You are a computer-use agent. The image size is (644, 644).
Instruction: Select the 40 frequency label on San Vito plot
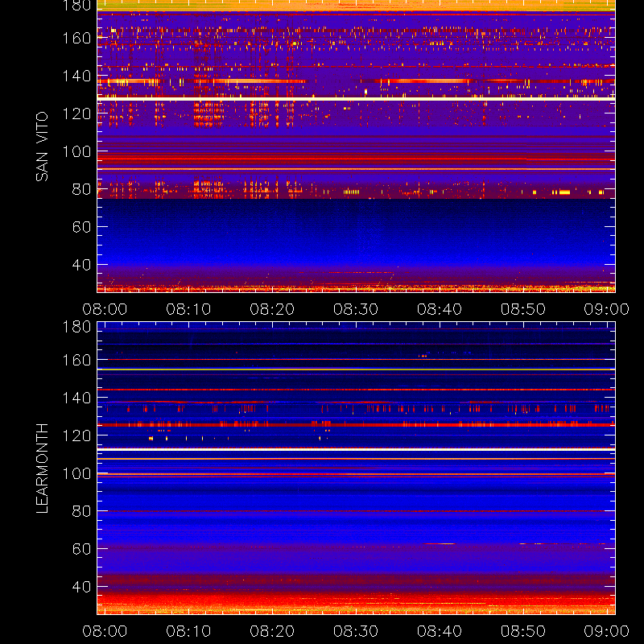81,265
